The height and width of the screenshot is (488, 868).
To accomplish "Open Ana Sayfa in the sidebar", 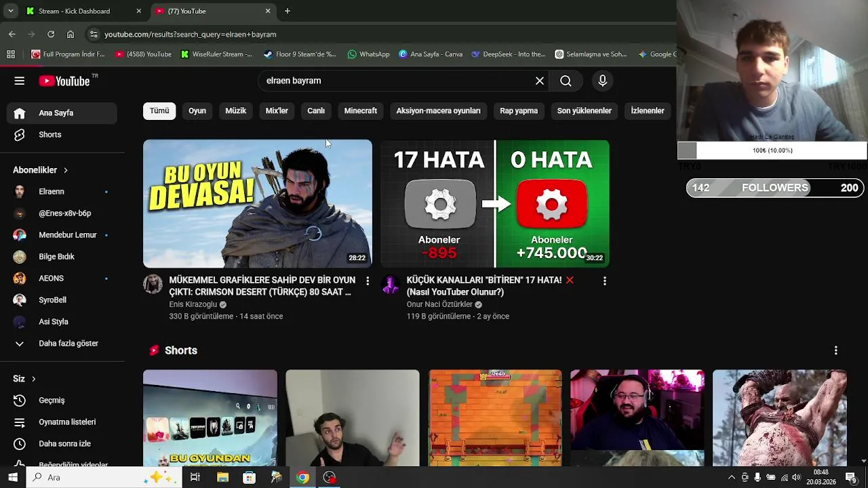I will tap(62, 113).
